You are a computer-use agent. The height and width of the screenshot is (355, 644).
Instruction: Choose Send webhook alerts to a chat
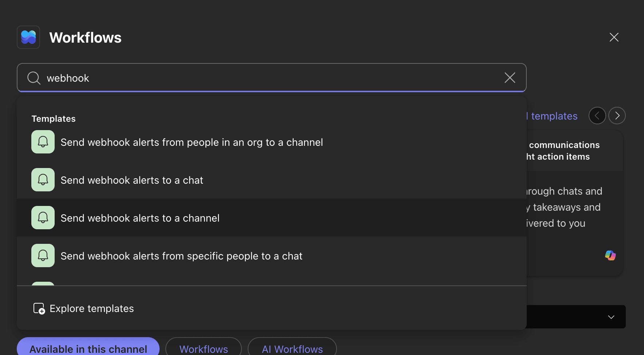[132, 180]
